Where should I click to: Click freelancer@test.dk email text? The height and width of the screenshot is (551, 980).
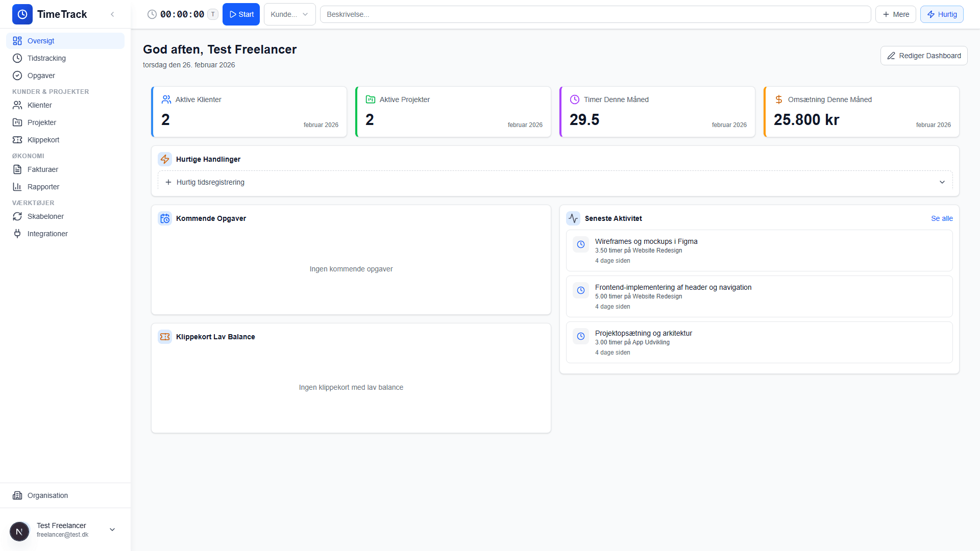click(x=62, y=535)
